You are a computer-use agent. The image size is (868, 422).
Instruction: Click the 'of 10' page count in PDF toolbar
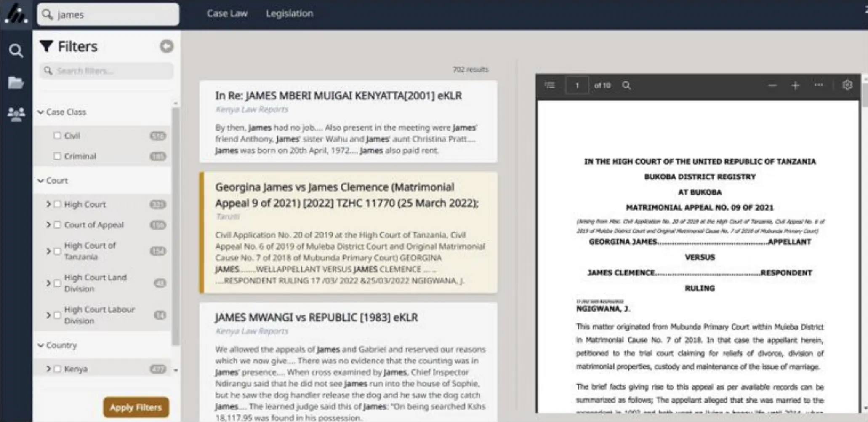[602, 85]
